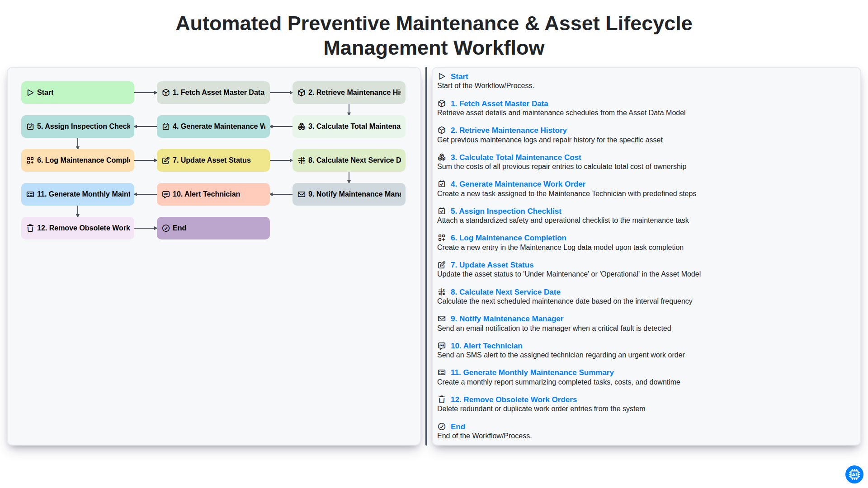Click the cube icon in Retrieve Maintenance node
Screen dimensions: 868x488
coord(302,93)
